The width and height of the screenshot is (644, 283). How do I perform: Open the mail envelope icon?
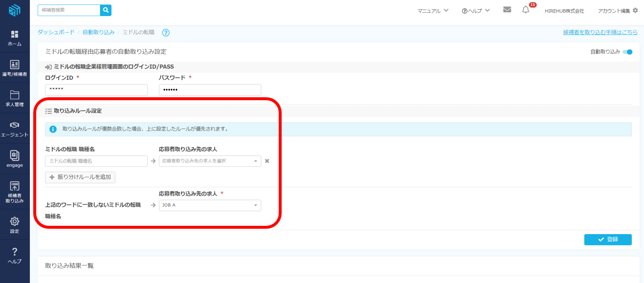click(x=507, y=10)
